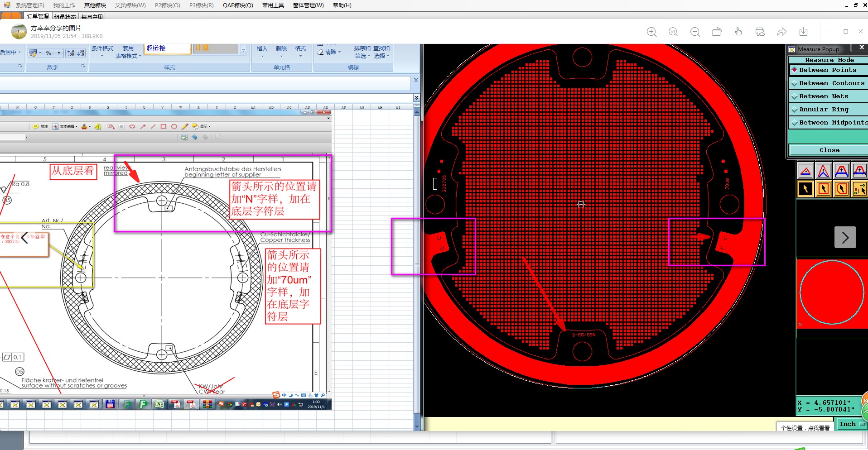Viewport: 868px width, 450px height.
Task: Click 个性设置，点我看看 tooltip link
Action: (805, 428)
